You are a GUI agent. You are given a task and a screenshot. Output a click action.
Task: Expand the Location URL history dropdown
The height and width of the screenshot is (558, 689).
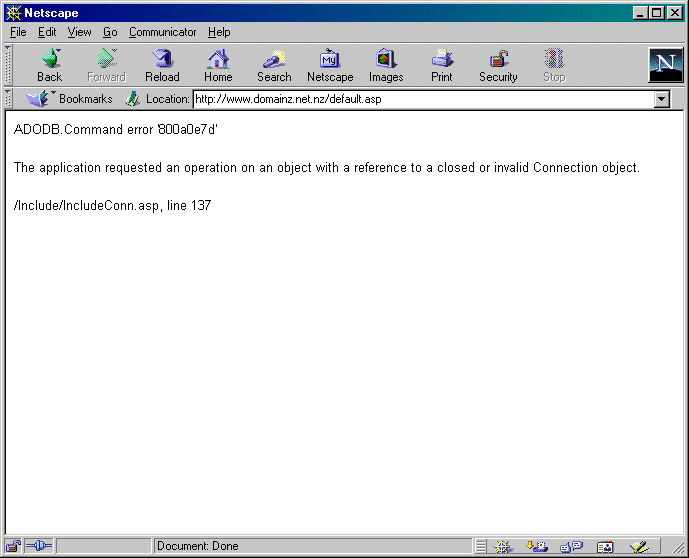(x=661, y=99)
